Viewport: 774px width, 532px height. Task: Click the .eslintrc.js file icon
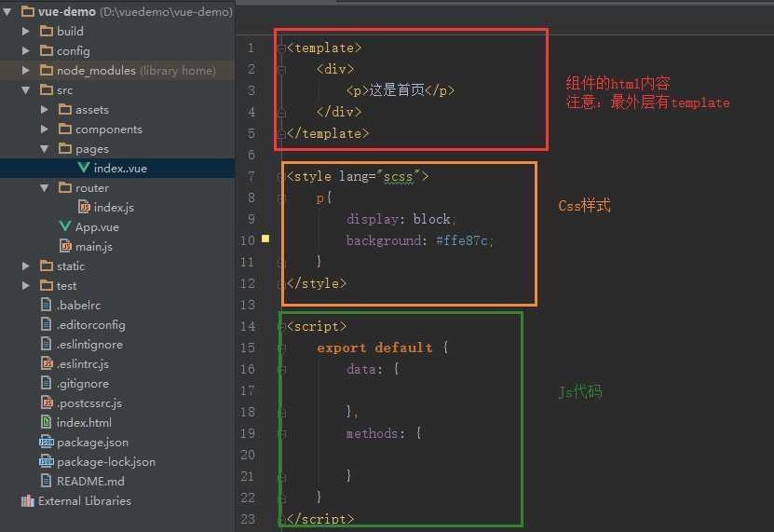click(47, 363)
